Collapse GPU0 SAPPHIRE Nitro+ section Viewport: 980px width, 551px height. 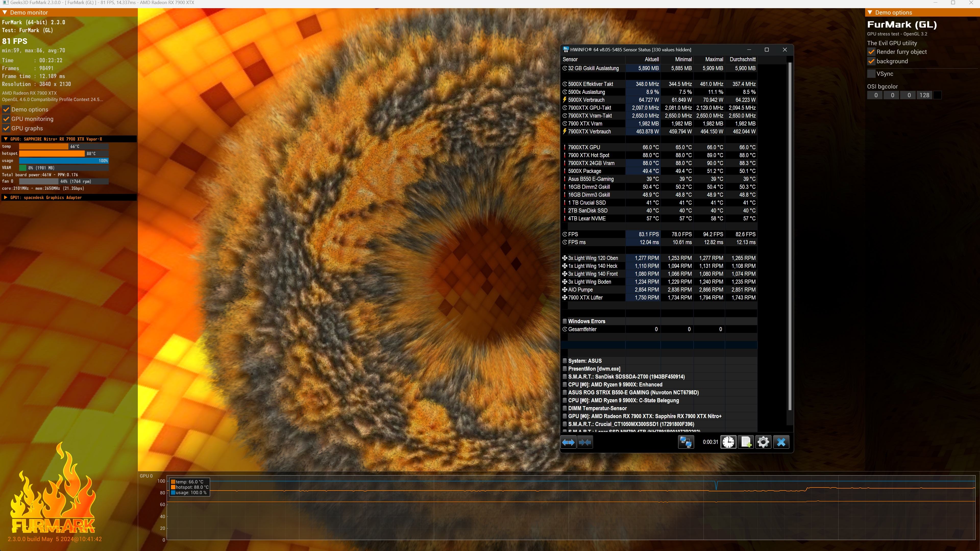6,139
